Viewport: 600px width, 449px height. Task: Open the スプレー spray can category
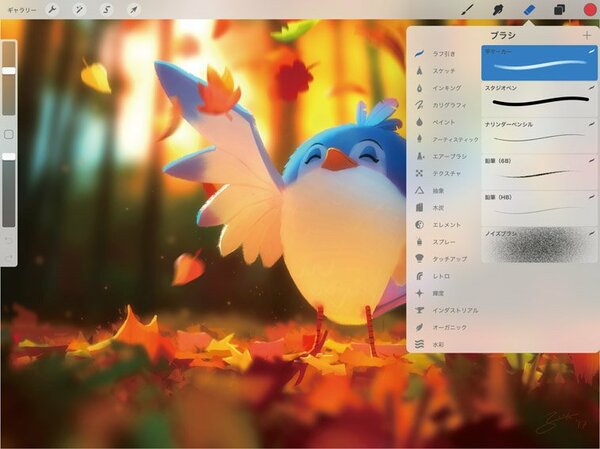pyautogui.click(x=436, y=242)
